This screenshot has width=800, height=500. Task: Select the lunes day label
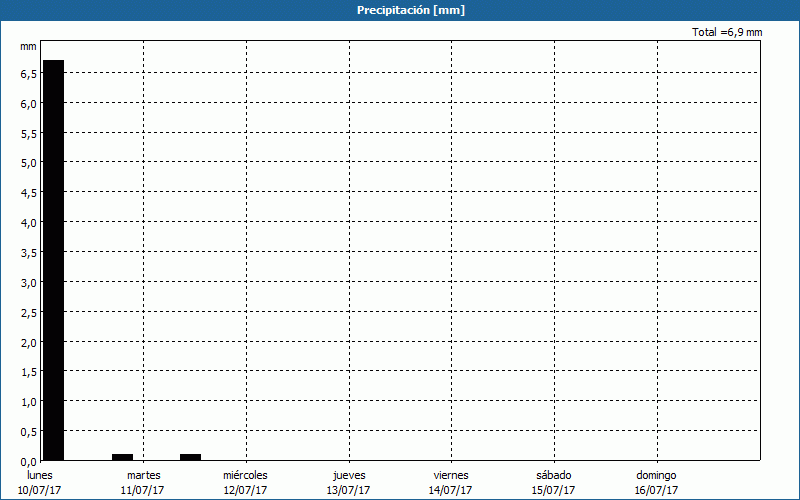pos(40,475)
